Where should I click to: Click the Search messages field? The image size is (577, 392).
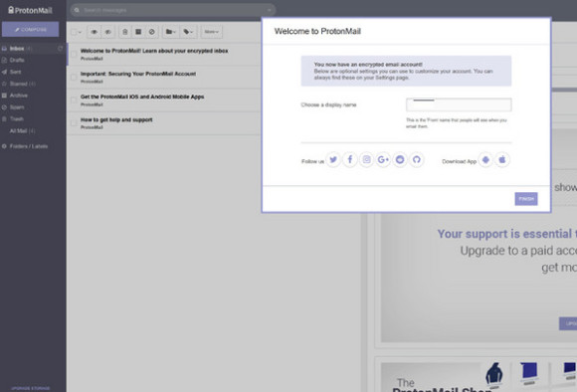pos(173,10)
